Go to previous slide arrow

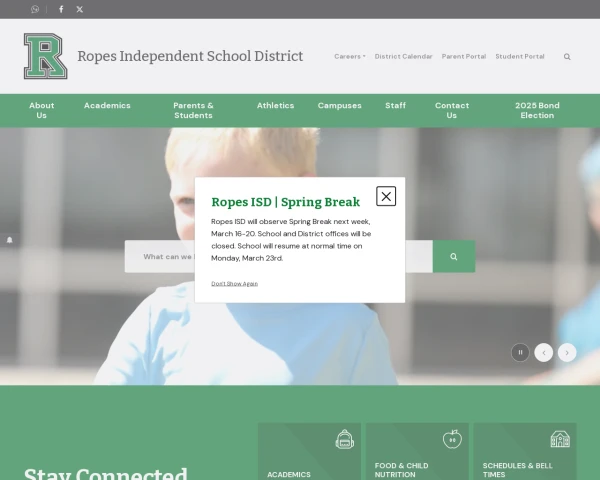(543, 353)
